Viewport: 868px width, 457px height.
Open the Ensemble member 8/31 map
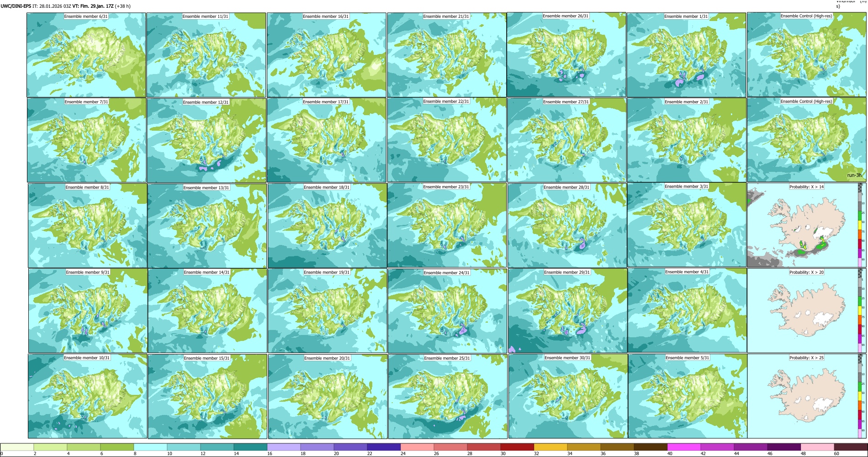(x=87, y=225)
